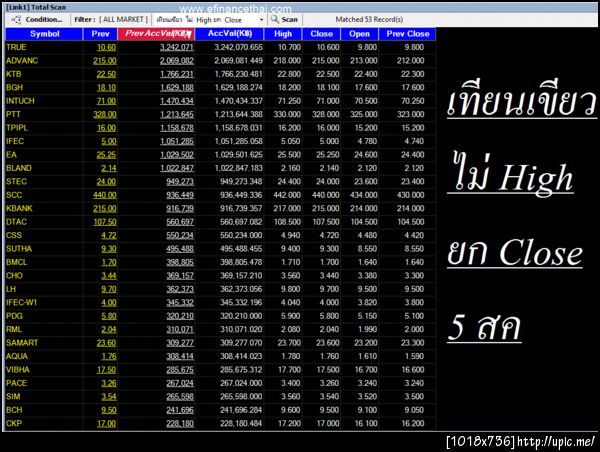Run the Scan button
The image size is (600, 452).
pyautogui.click(x=285, y=20)
